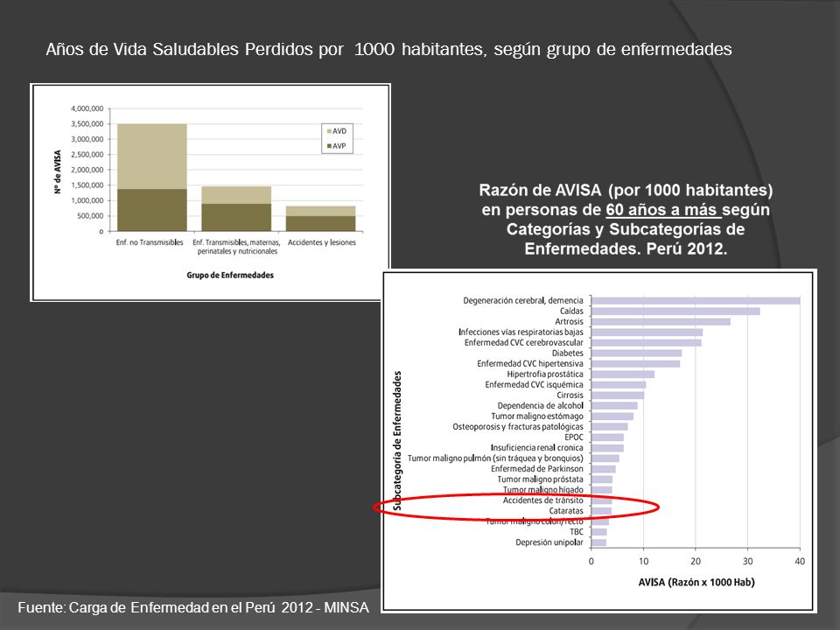Click the 'Nº de AVISA' vertical axis title

click(58, 171)
